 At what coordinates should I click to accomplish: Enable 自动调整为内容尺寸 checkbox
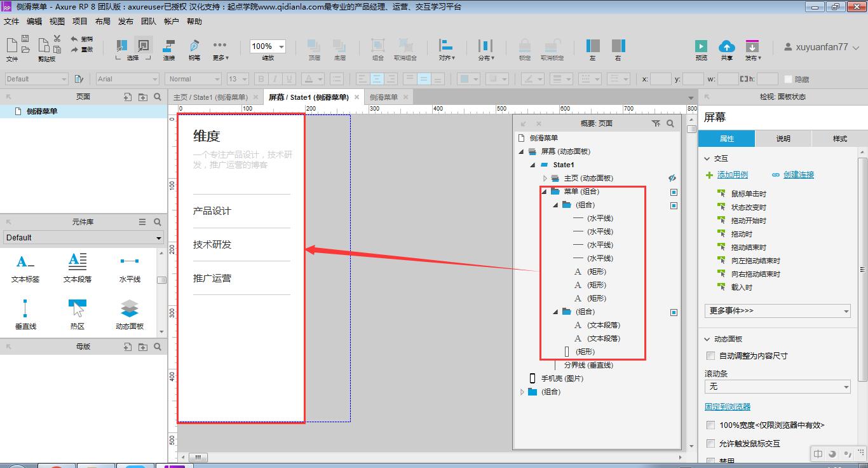(711, 355)
